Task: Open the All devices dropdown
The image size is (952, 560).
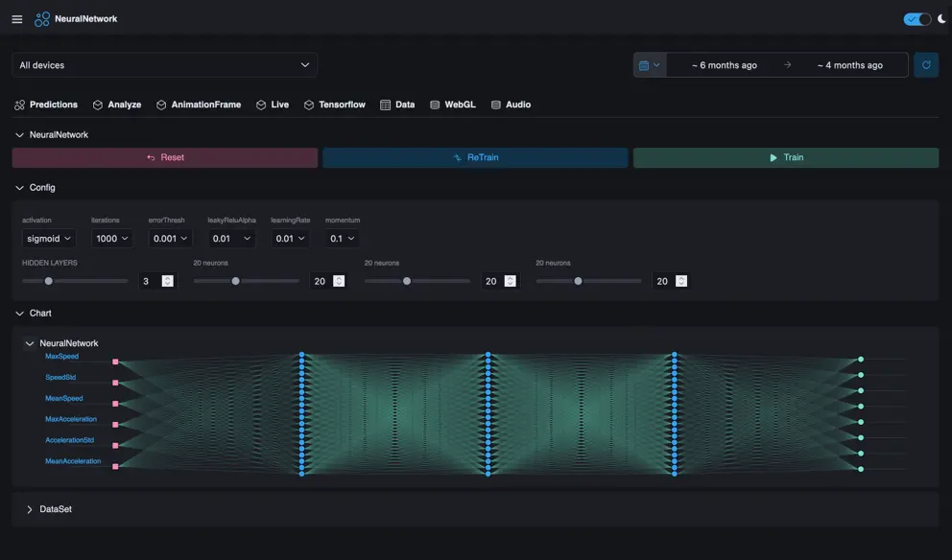Action: (x=164, y=64)
